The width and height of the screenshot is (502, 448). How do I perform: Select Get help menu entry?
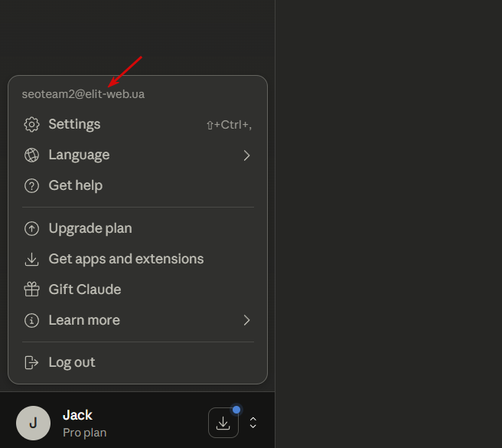(x=75, y=186)
